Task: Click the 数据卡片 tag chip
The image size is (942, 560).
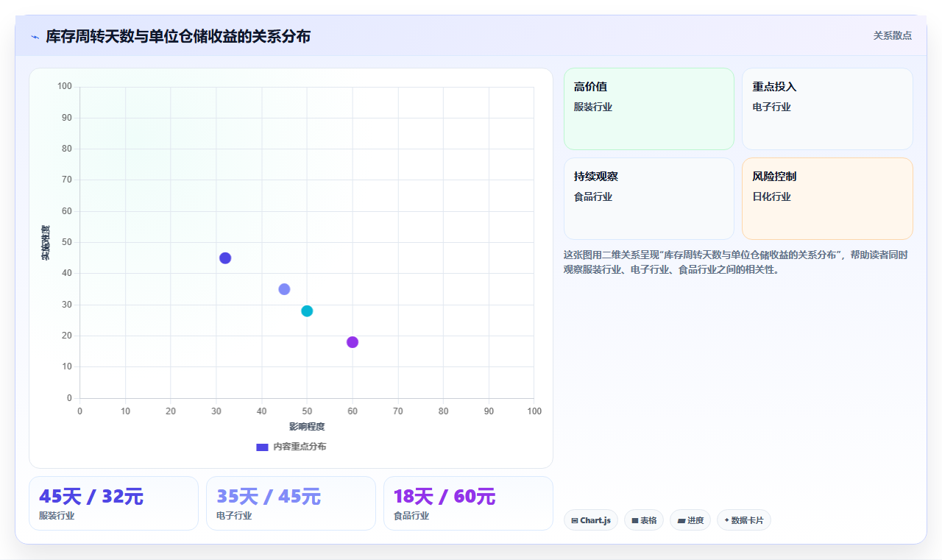Action: pos(743,520)
